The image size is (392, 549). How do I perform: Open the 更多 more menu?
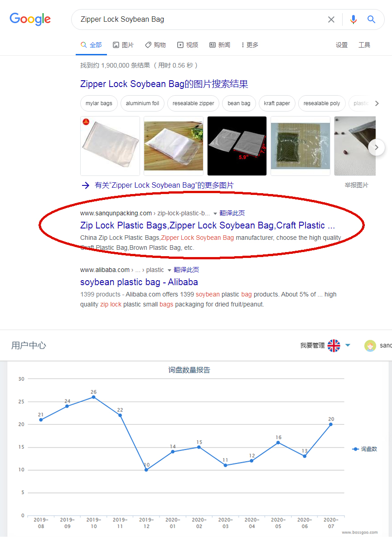pos(250,45)
